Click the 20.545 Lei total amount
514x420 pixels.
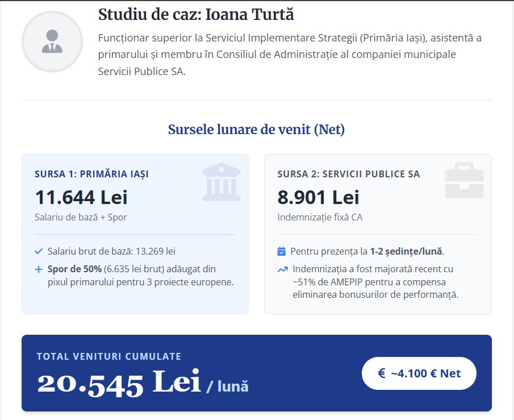coord(119,382)
